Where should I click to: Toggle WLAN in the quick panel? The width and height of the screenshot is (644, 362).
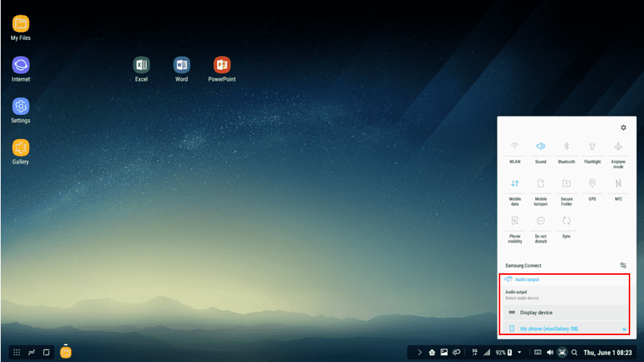tap(515, 147)
